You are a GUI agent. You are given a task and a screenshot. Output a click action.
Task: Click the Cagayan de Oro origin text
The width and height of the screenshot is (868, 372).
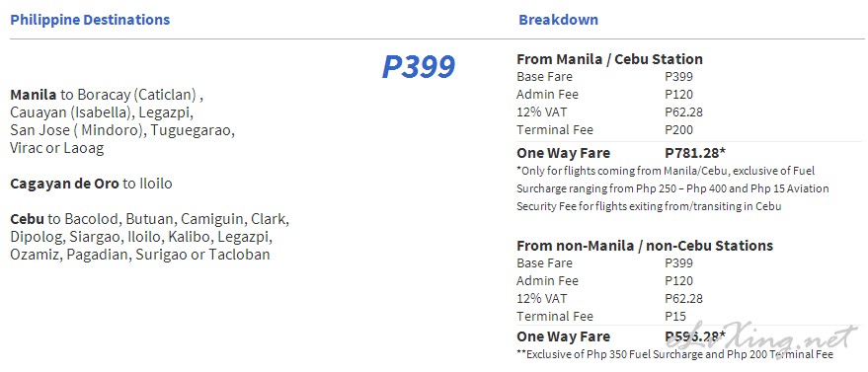click(64, 184)
